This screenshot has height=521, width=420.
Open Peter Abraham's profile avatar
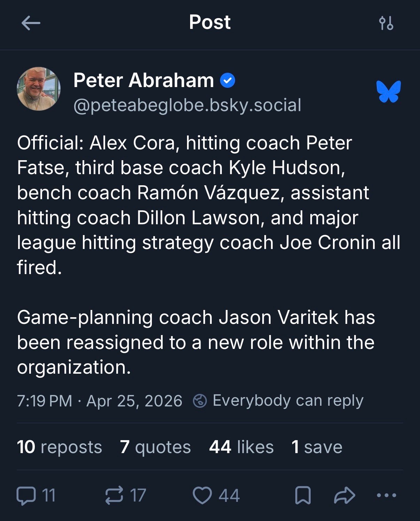click(x=39, y=89)
